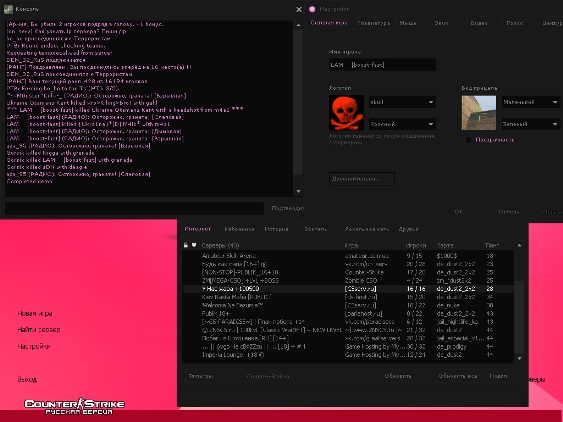Click the red skull logo preview
563x422 pixels.
tap(346, 113)
